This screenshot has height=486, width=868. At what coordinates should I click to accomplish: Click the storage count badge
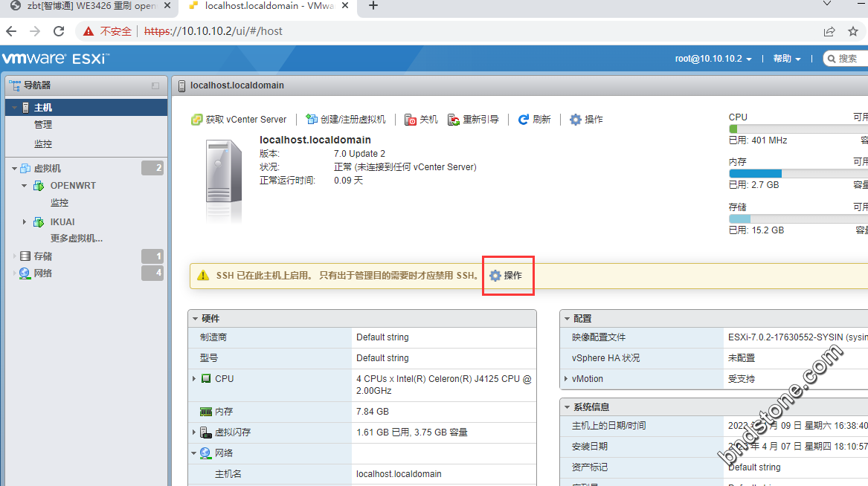coord(152,256)
